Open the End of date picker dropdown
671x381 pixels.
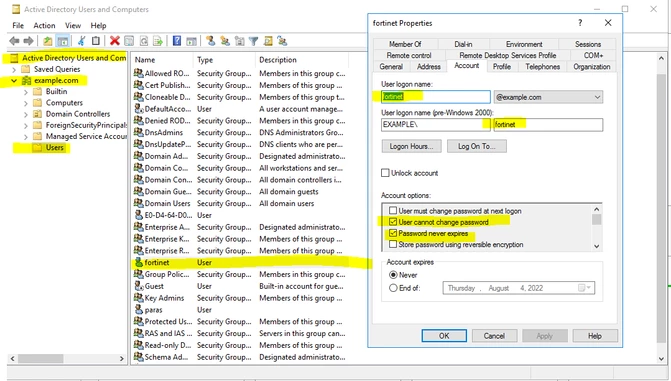tap(585, 288)
